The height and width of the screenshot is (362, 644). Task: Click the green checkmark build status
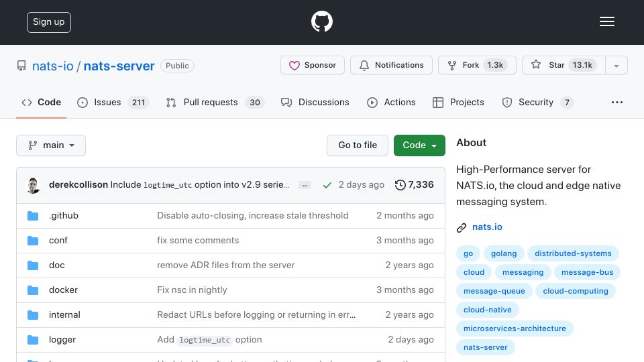327,185
